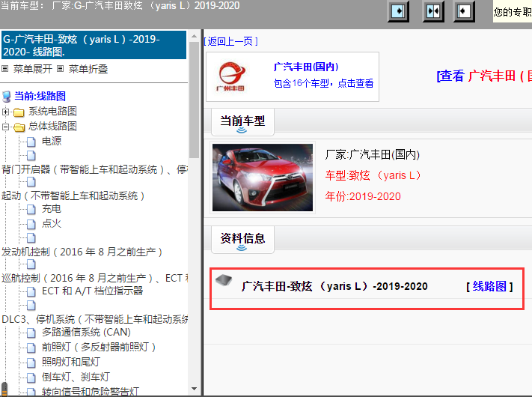Screen dimensions: 532x397
Task: Click the 当前:线路图 computer icon
Action: click(x=6, y=97)
